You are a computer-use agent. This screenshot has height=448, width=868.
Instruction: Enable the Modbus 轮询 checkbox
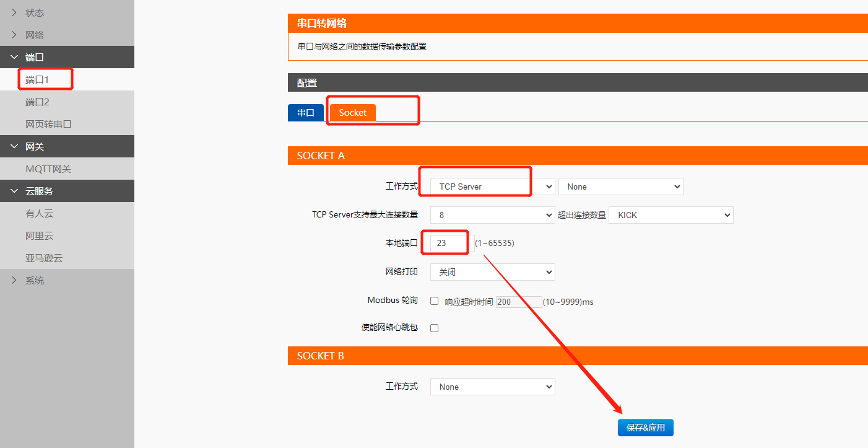click(435, 301)
